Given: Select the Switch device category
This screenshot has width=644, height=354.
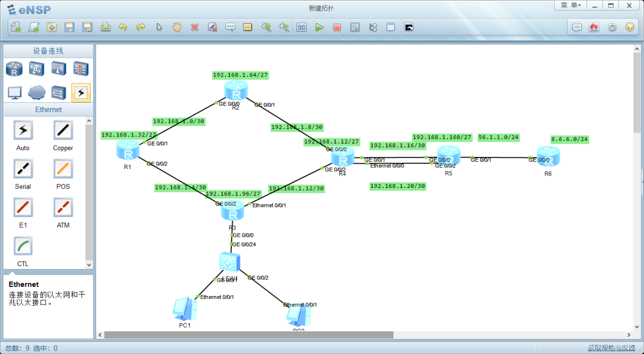Looking at the screenshot, I should [36, 69].
